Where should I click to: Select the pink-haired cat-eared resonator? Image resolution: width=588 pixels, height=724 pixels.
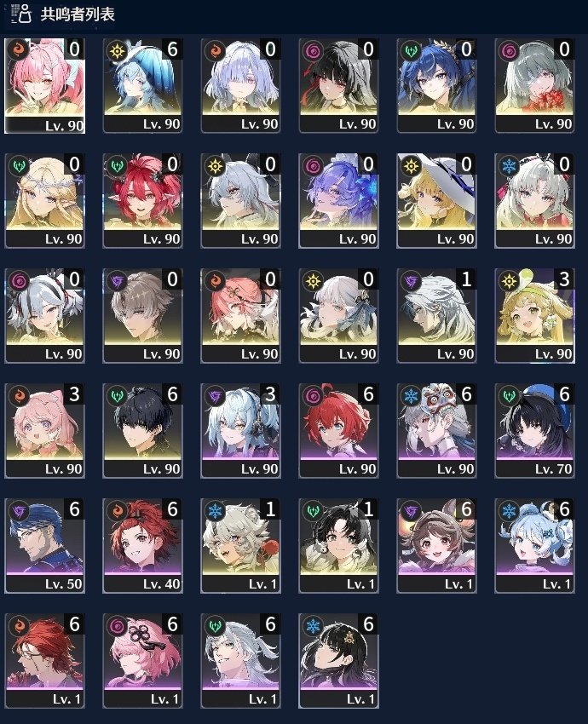coord(45,431)
